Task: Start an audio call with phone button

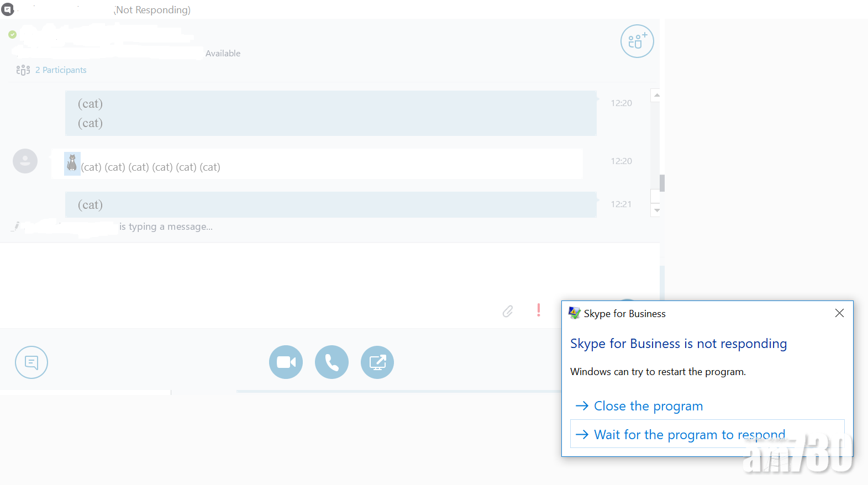Action: pyautogui.click(x=332, y=362)
